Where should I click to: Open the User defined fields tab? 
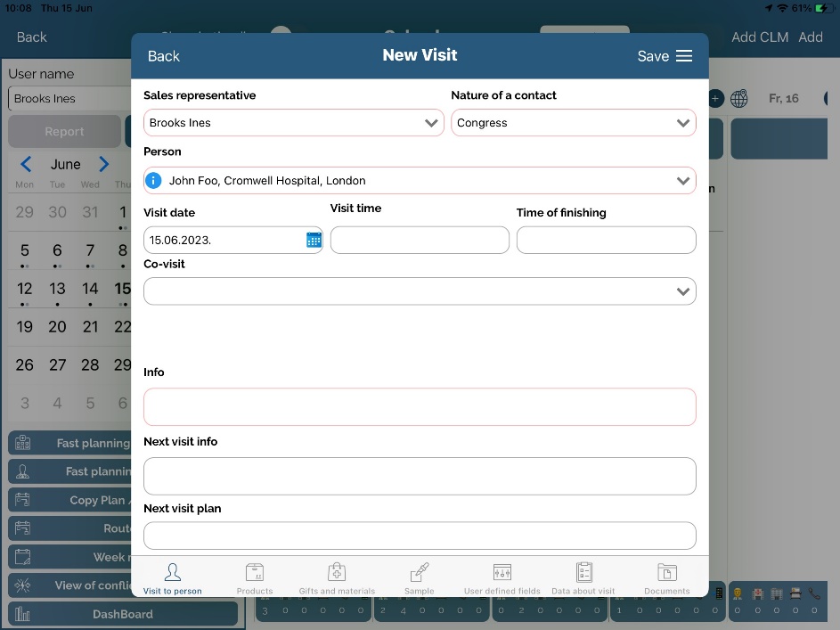502,577
